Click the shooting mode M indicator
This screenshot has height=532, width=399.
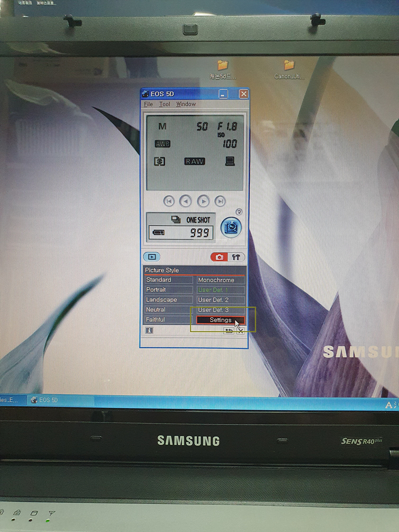click(x=162, y=126)
